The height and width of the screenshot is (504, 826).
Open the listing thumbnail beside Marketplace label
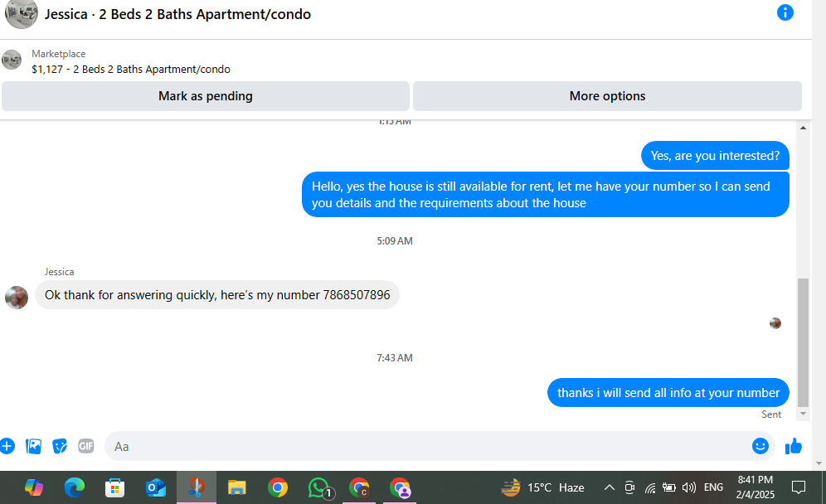point(12,60)
